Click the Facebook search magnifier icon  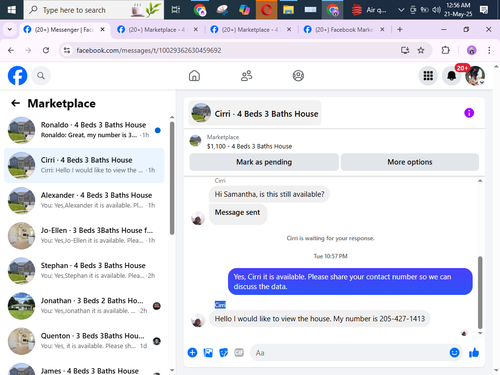click(41, 76)
